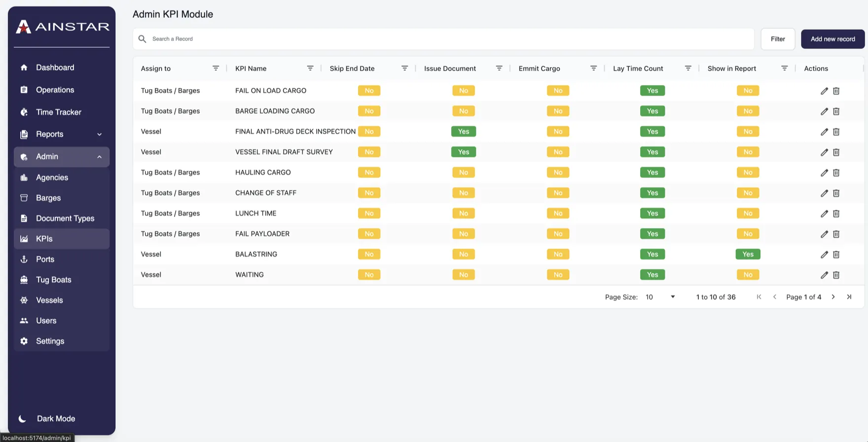Image resolution: width=868 pixels, height=442 pixels.
Task: Open the Dashboard page
Action: tap(62, 68)
